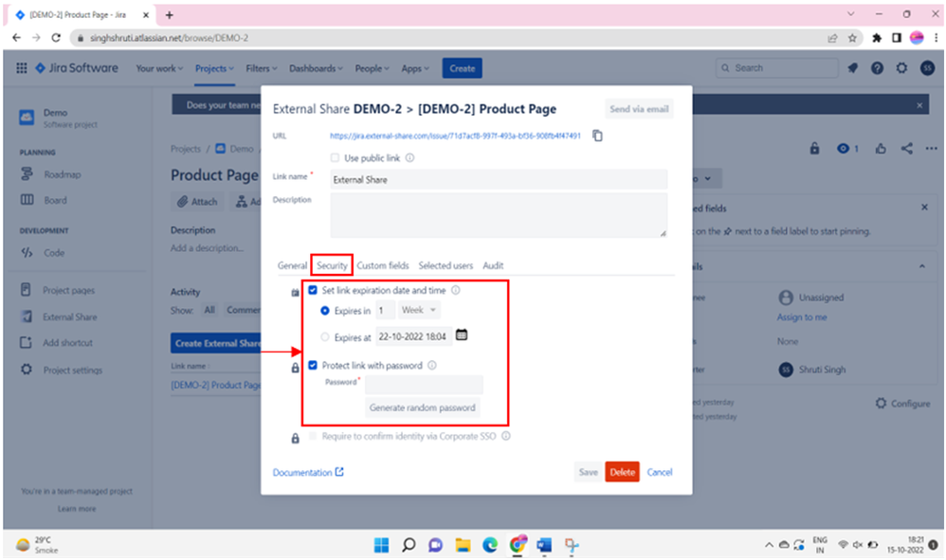Bookmark page with the browser star icon

click(852, 38)
